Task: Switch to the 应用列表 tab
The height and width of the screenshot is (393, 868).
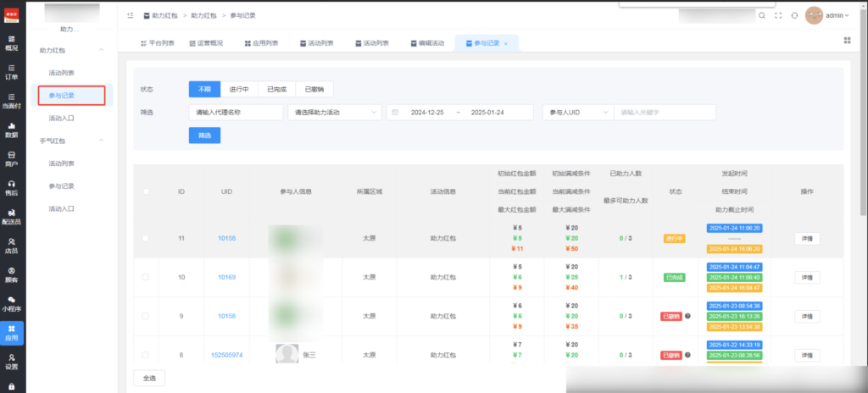Action: (x=261, y=43)
